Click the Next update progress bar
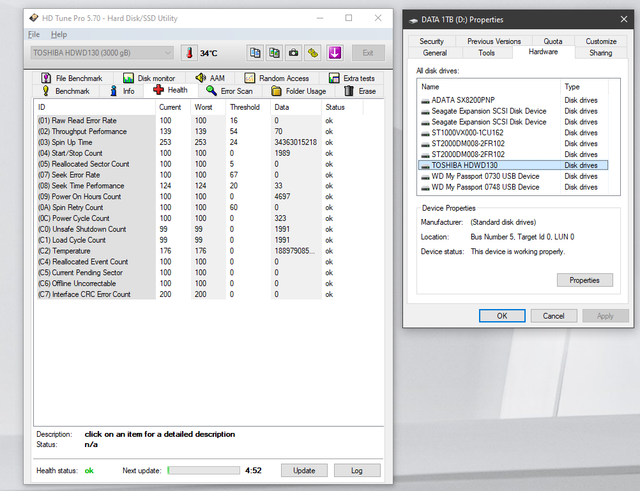 pyautogui.click(x=203, y=471)
